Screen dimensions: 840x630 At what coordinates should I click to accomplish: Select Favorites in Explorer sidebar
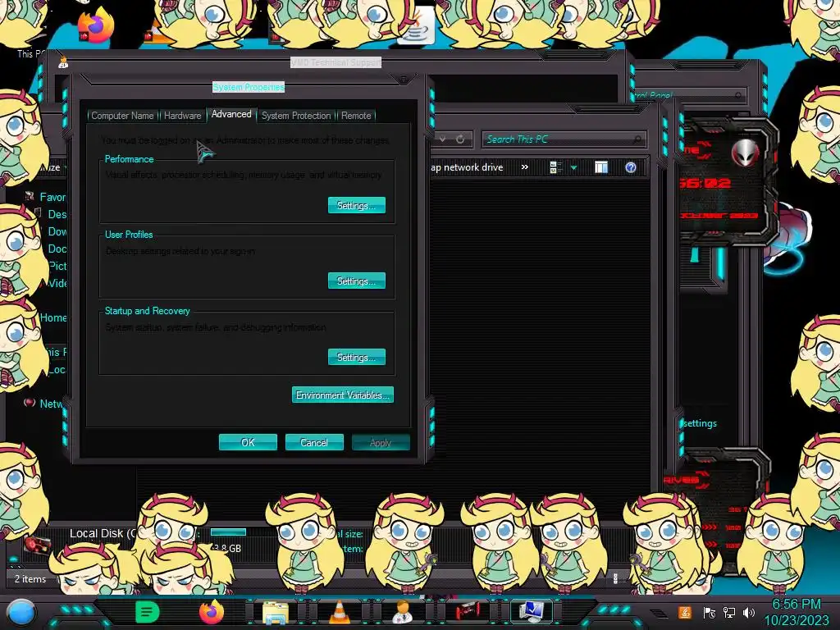(53, 197)
